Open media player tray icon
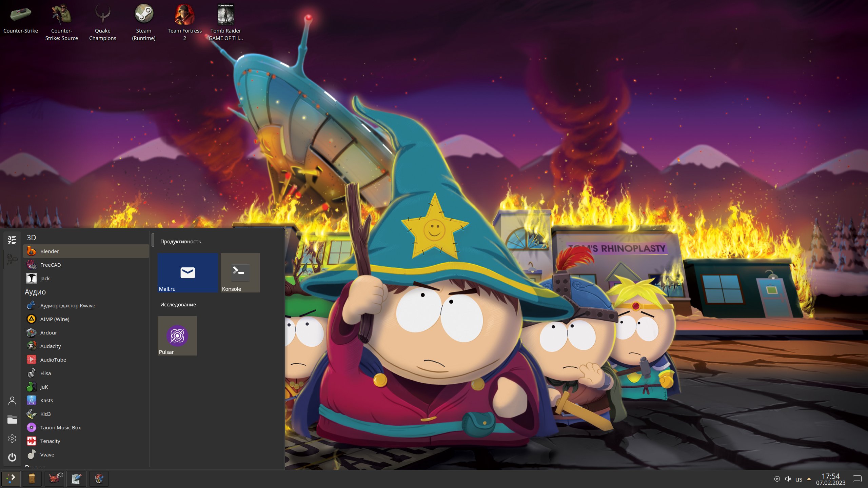The image size is (868, 488). [x=777, y=479]
